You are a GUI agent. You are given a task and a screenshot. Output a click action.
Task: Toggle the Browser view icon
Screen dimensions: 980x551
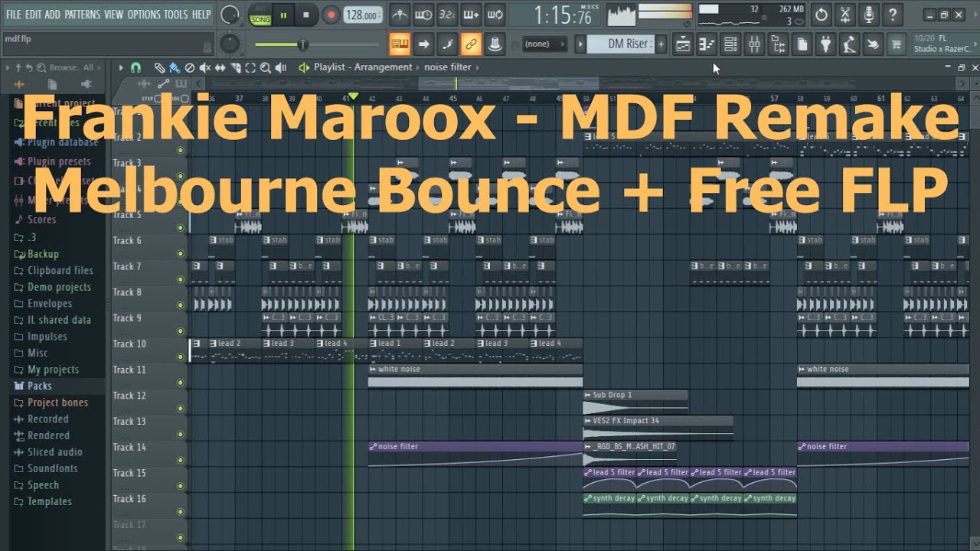pyautogui.click(x=778, y=44)
